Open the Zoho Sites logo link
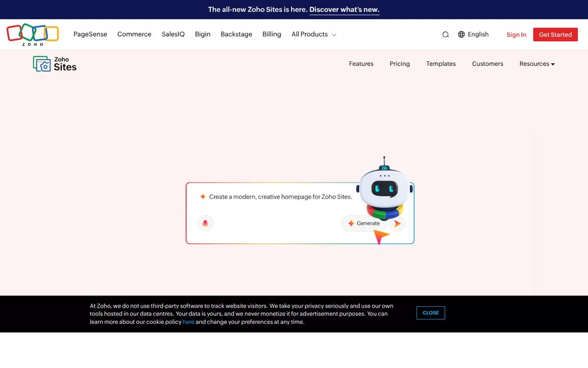This screenshot has width=588, height=368. 55,64
